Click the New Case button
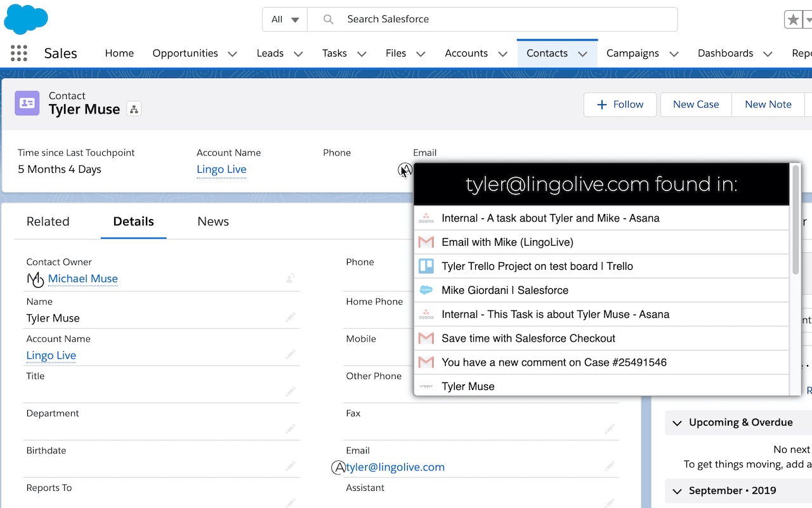This screenshot has width=812, height=508. pyautogui.click(x=696, y=105)
